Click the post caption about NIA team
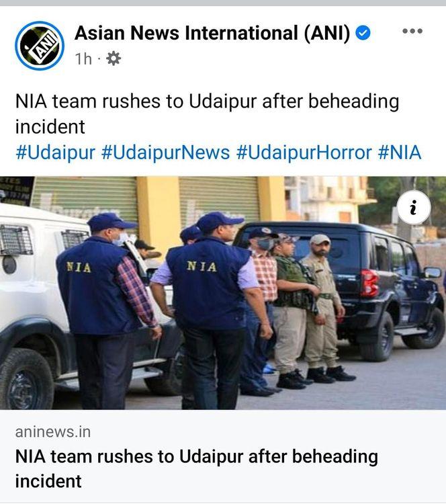446x504 pixels. click(x=208, y=114)
